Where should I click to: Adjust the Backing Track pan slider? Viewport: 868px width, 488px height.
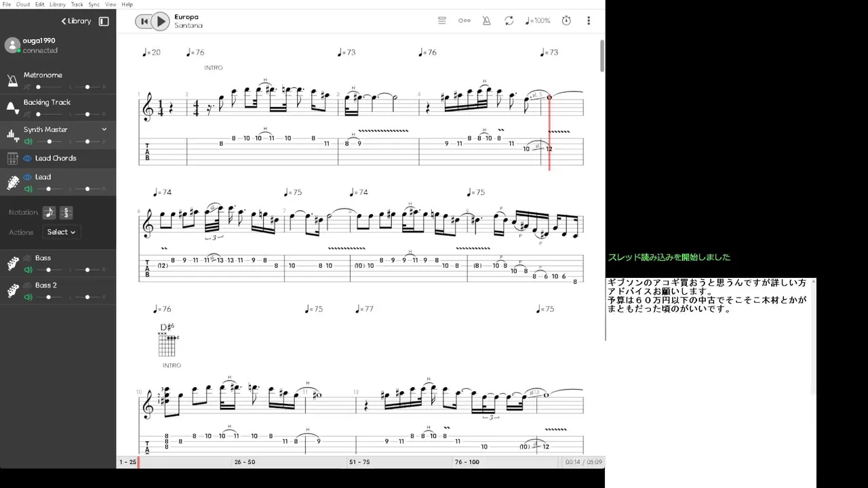pyautogui.click(x=88, y=115)
